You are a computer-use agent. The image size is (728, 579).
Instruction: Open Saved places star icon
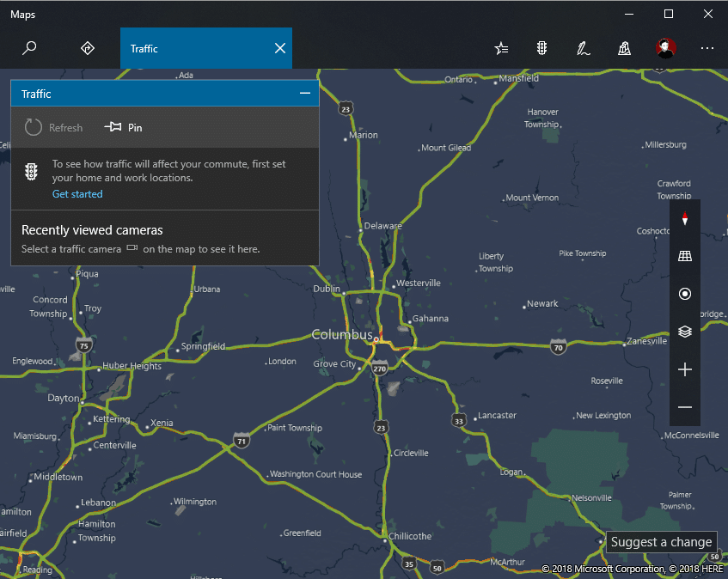501,48
